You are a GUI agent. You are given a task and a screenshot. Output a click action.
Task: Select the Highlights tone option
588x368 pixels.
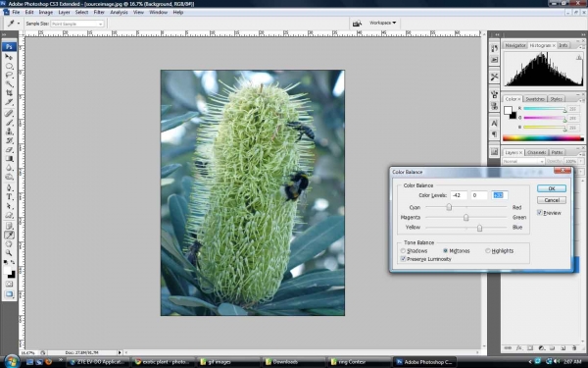click(488, 251)
